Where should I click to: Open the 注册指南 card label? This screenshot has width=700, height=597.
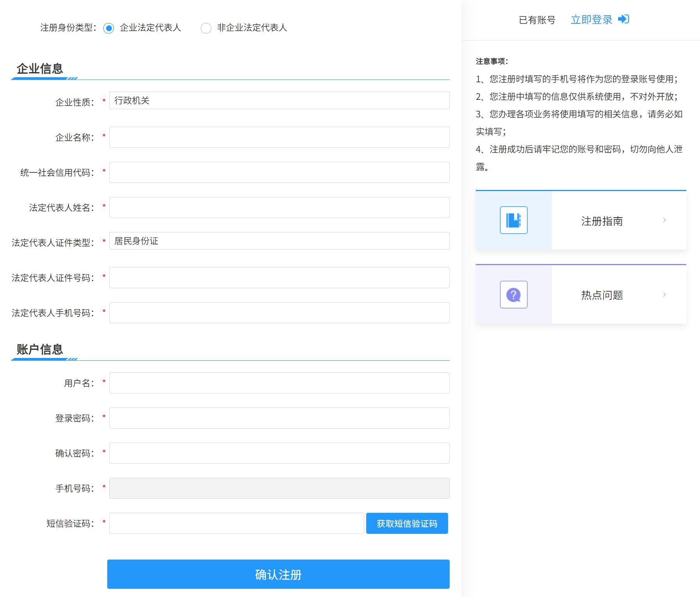(x=602, y=221)
